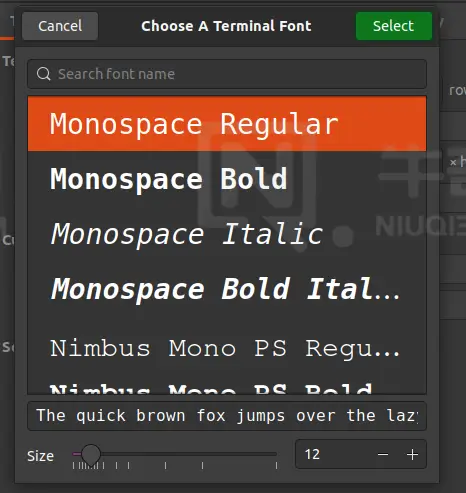Click the quick brown fox preview text field
This screenshot has width=466, height=493.
point(227,416)
